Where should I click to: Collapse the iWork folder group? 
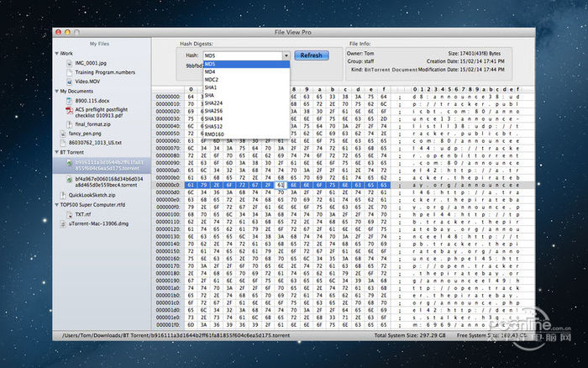pyautogui.click(x=56, y=53)
